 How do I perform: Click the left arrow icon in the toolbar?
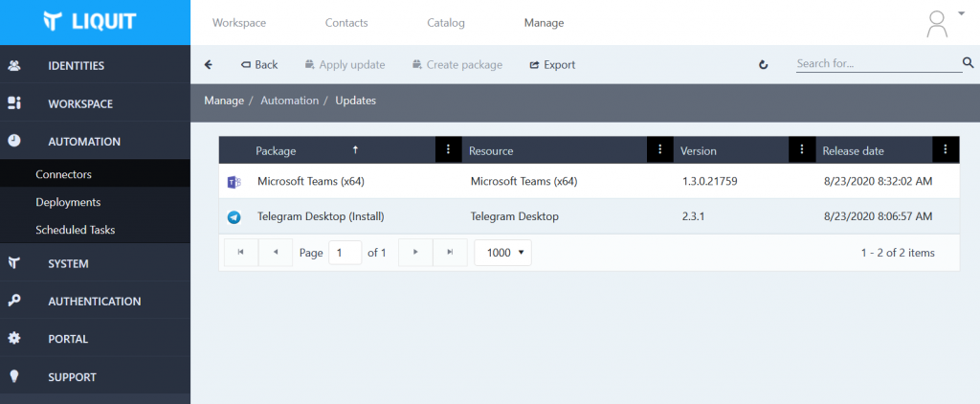click(x=209, y=64)
